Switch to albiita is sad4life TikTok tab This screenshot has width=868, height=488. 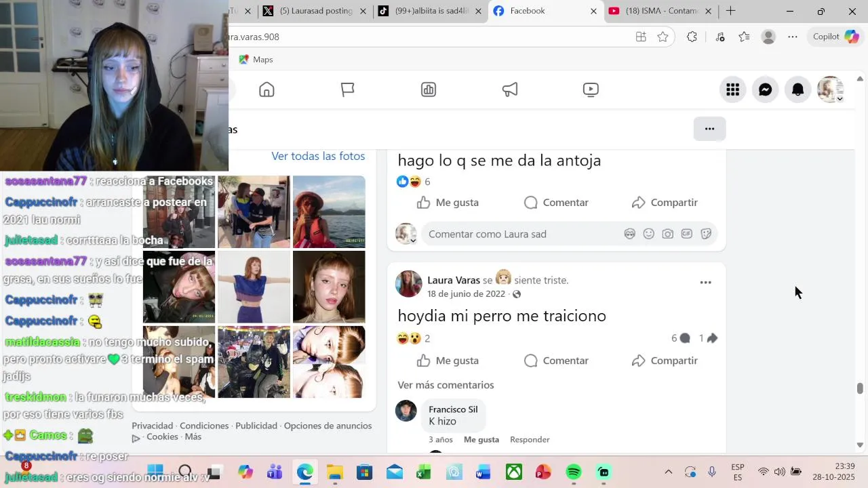[x=431, y=11]
